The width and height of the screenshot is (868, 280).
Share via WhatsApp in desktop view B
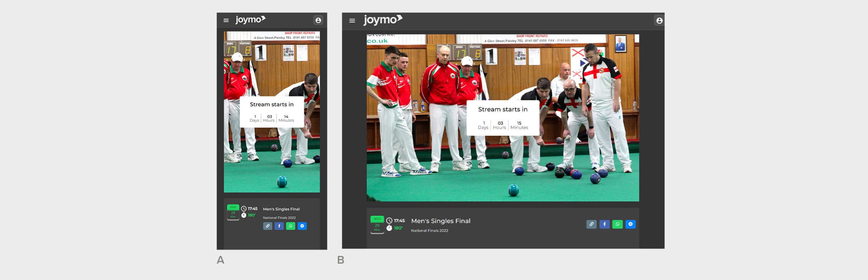617,224
